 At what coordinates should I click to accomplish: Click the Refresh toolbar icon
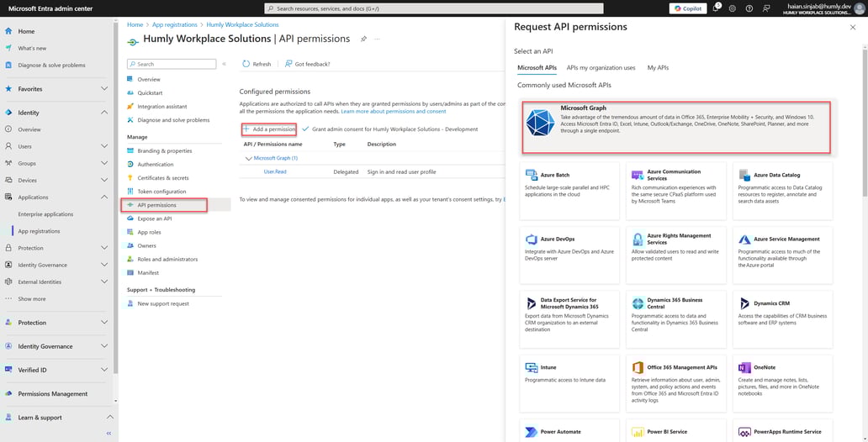pos(246,64)
